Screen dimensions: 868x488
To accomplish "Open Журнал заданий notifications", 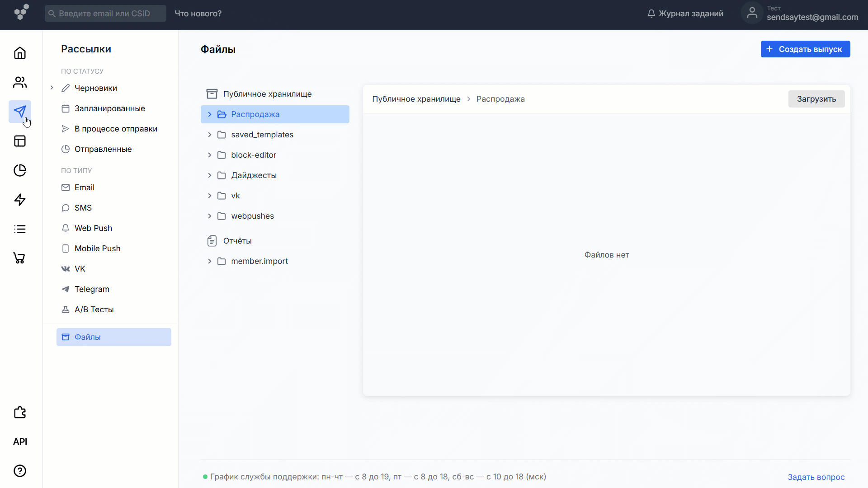I will pyautogui.click(x=685, y=14).
